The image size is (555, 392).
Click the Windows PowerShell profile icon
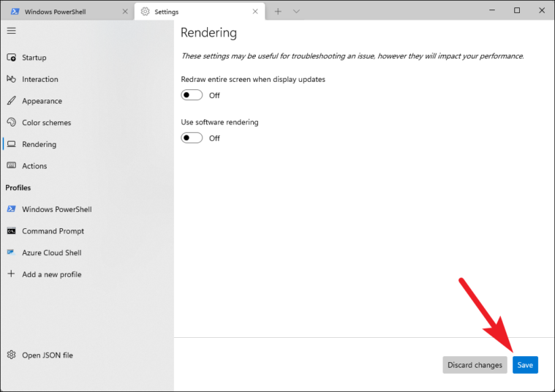(11, 209)
